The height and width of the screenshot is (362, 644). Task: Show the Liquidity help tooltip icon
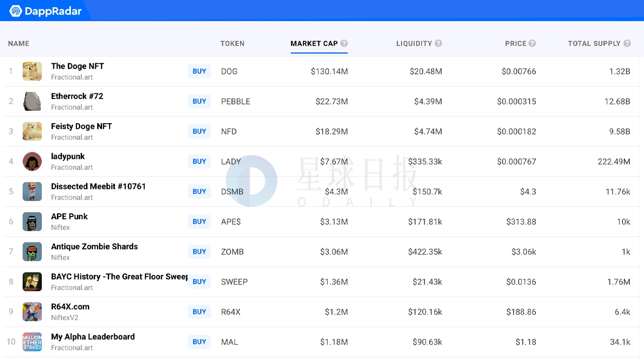[438, 43]
